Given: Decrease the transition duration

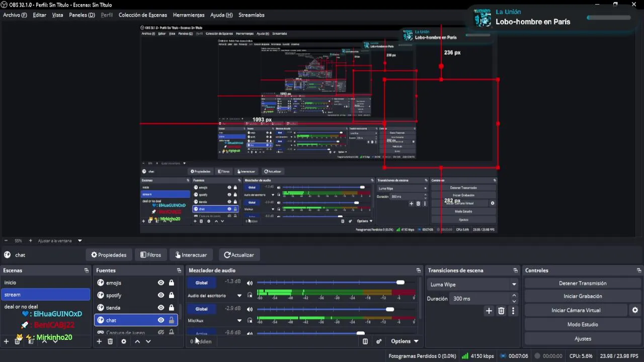Looking at the screenshot, I should (514, 302).
